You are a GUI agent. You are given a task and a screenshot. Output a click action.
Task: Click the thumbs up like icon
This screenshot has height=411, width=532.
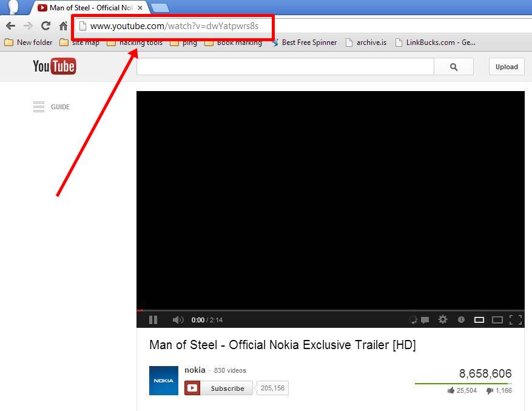coord(451,390)
